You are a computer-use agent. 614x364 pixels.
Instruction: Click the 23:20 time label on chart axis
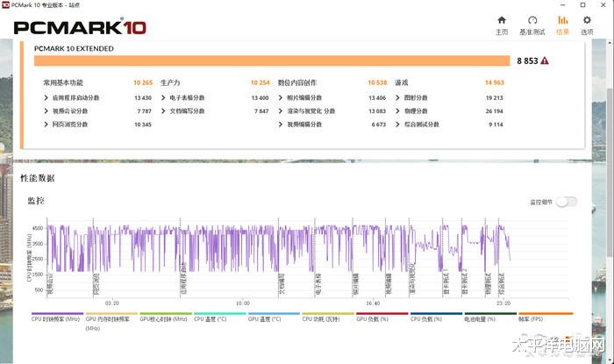click(x=503, y=303)
